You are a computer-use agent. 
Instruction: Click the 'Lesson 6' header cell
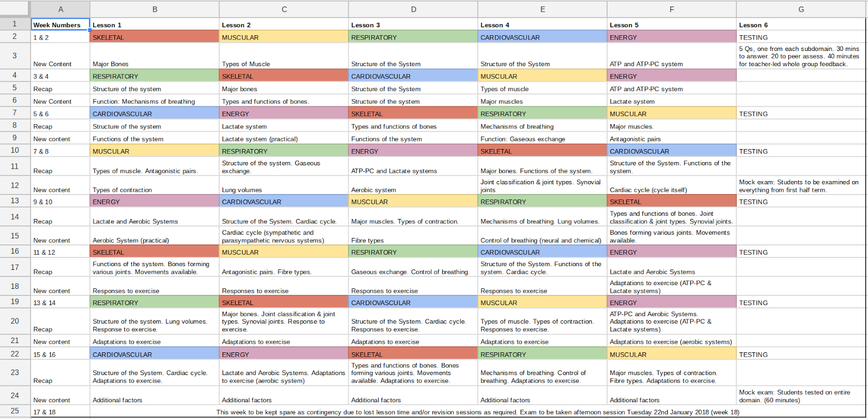click(801, 24)
